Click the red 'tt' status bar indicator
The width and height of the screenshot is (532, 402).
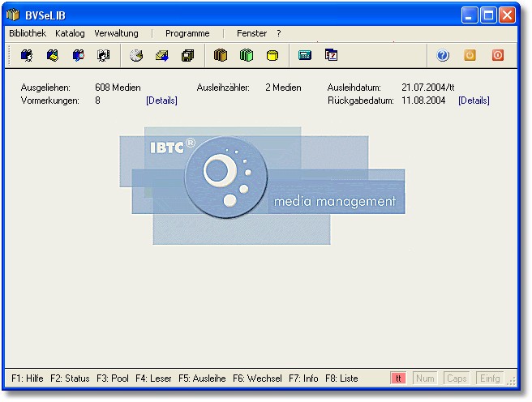click(x=397, y=378)
